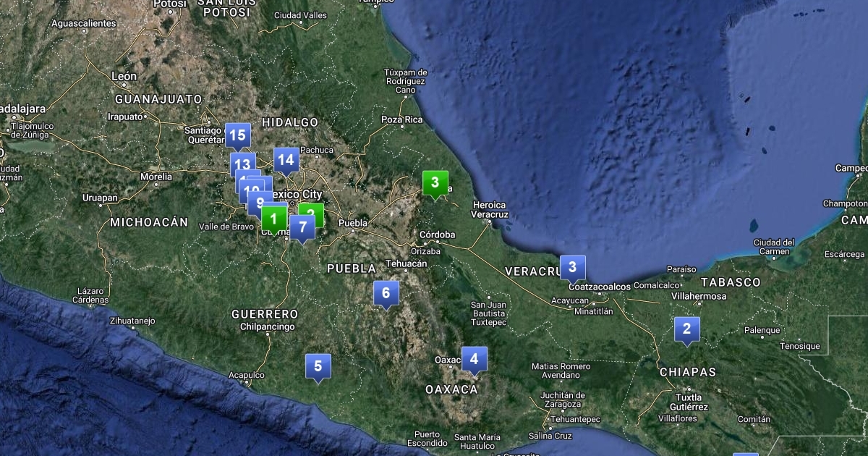The width and height of the screenshot is (868, 456).
Task: Click the MICHOACÁN state label
Action: coord(149,222)
